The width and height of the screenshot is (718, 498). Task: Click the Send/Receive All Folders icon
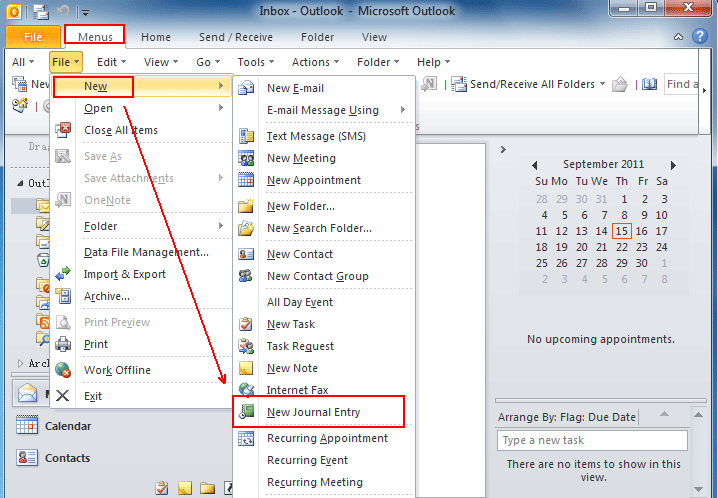(x=459, y=84)
